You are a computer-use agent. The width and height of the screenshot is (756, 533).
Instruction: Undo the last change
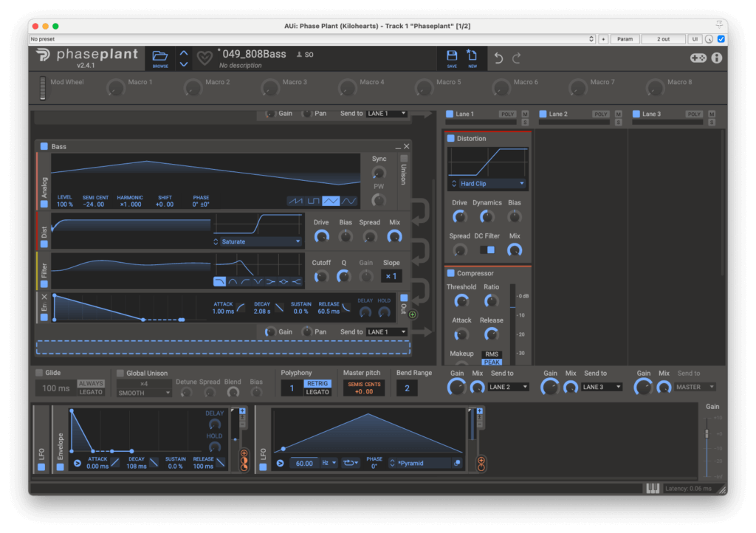tap(498, 58)
